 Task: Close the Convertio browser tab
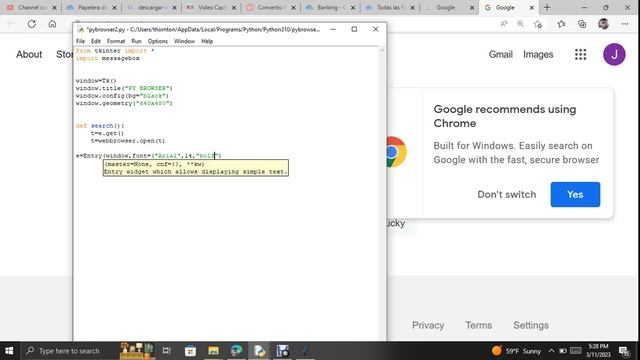[x=293, y=8]
